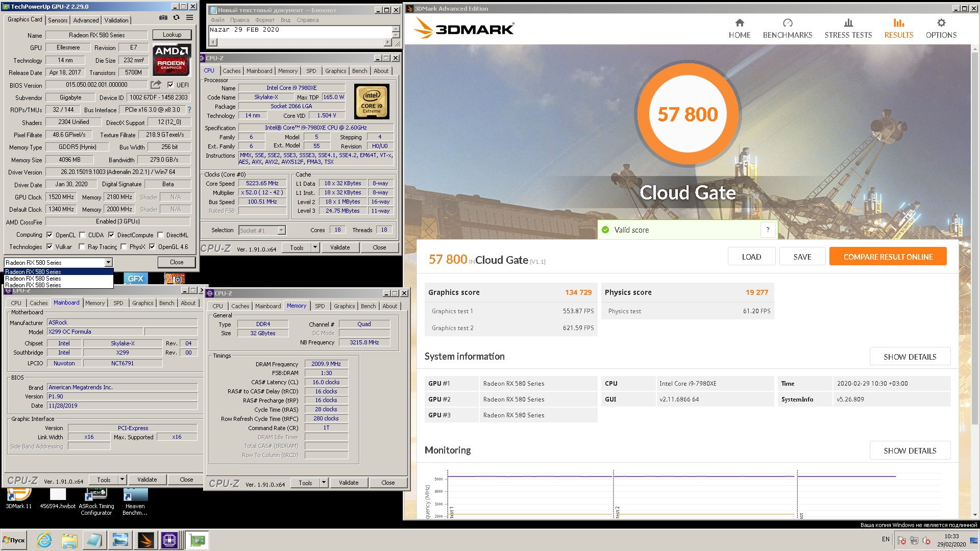Click the bus interface question mark icon
The width and height of the screenshot is (980, 551).
tap(189, 110)
